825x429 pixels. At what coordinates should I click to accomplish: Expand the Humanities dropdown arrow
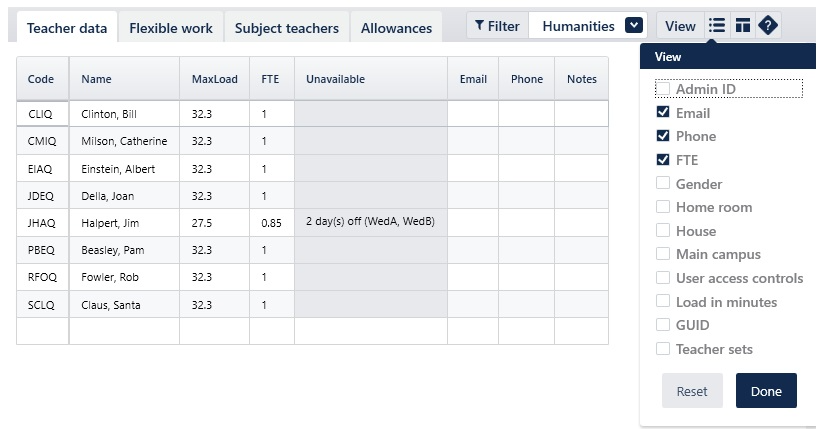[634, 26]
